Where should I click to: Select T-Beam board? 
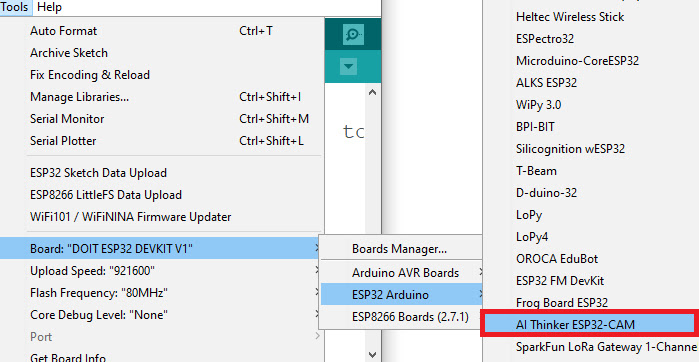coord(591,171)
